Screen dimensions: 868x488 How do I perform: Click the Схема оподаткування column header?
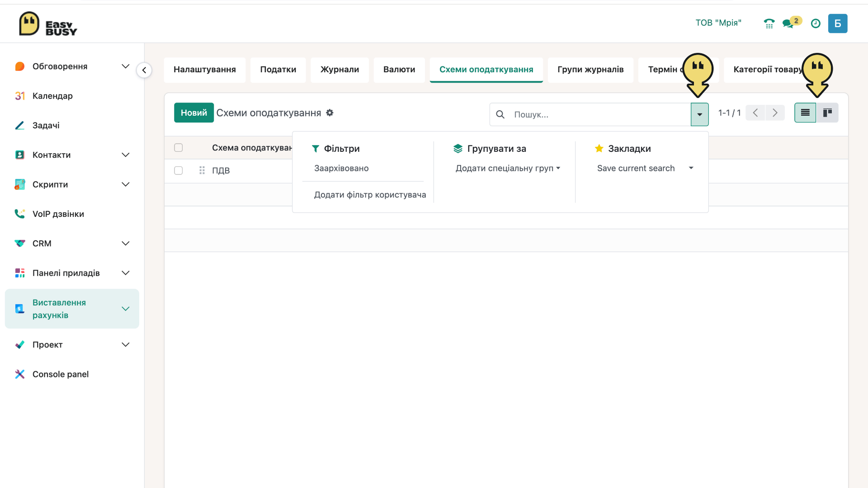[x=252, y=148]
